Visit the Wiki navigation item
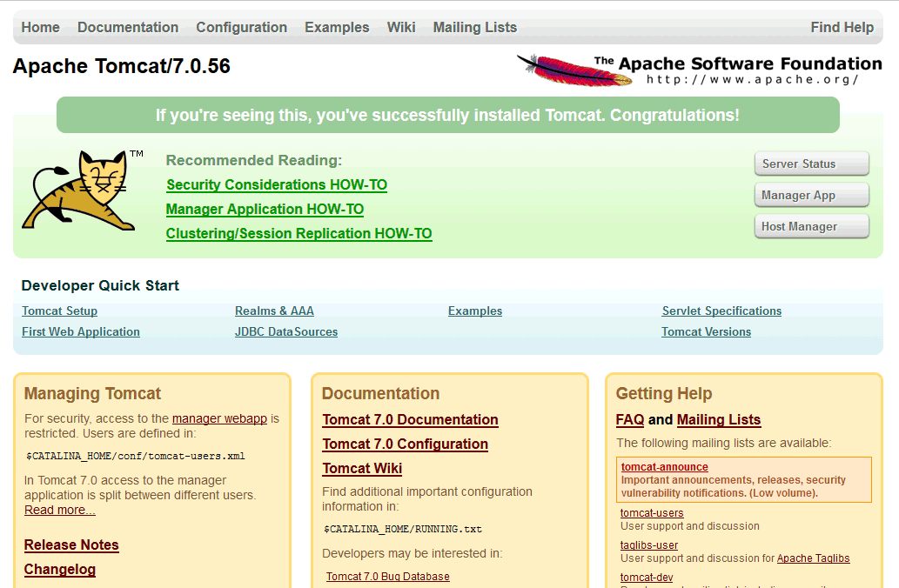The height and width of the screenshot is (588, 899). 401,27
